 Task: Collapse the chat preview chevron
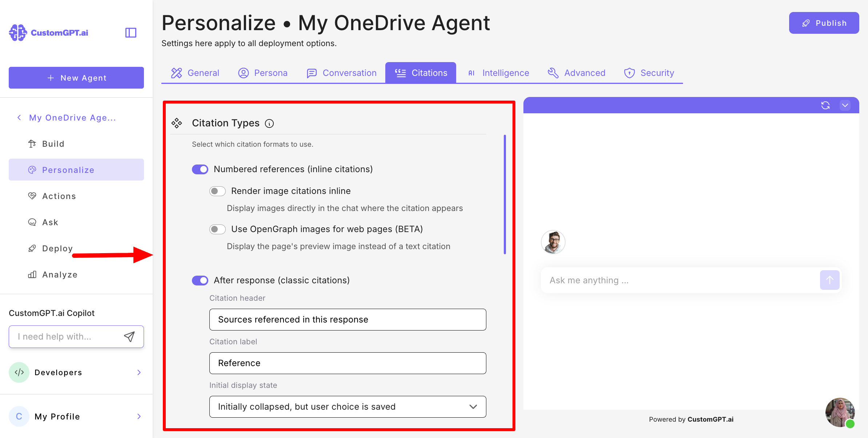(845, 105)
